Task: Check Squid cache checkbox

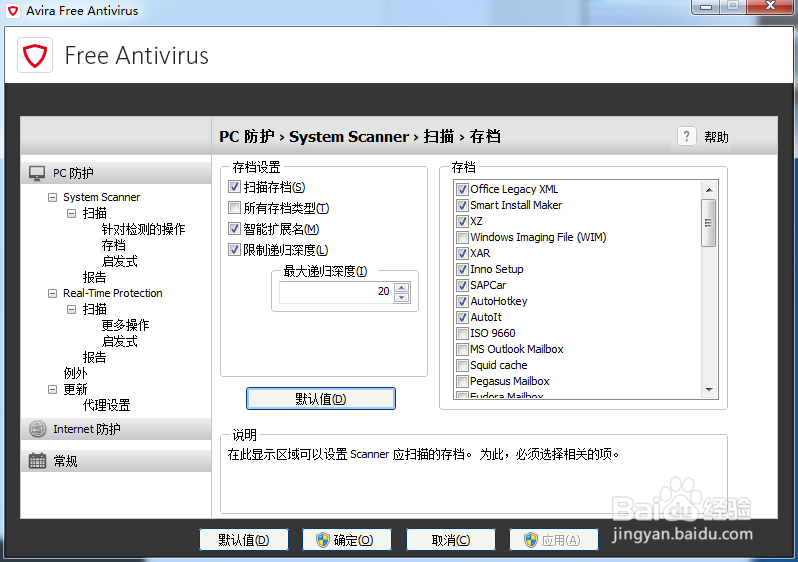Action: (462, 365)
